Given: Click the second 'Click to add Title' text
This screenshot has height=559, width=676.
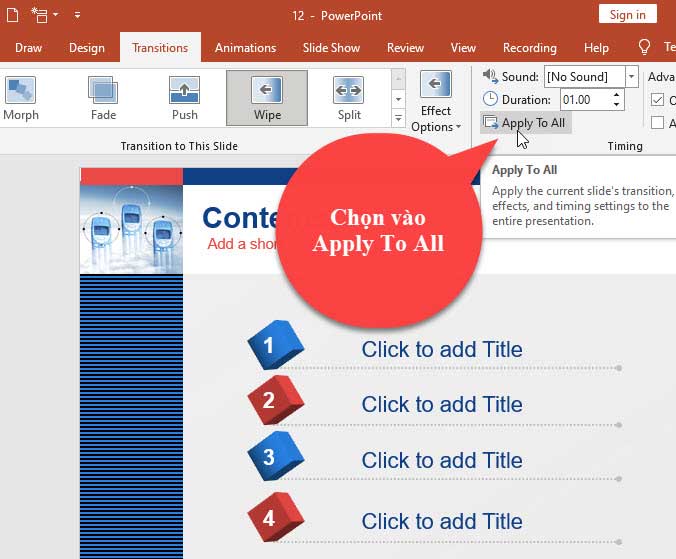Looking at the screenshot, I should pos(442,404).
